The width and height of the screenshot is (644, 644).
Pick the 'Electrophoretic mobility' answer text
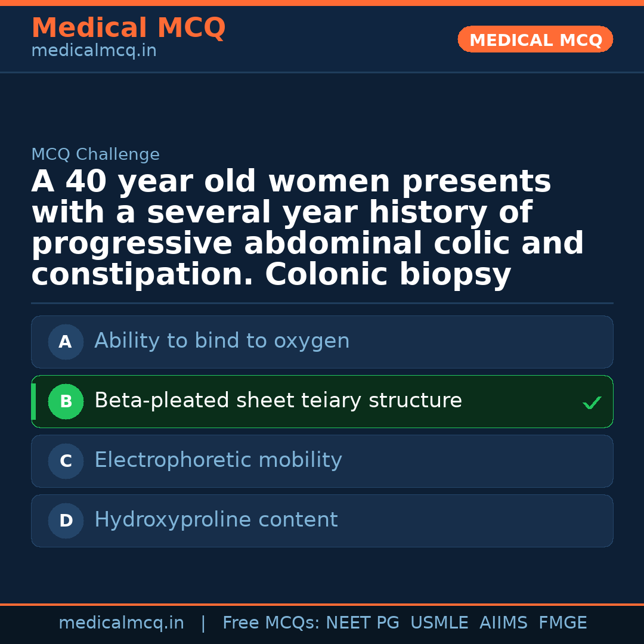[x=218, y=460]
